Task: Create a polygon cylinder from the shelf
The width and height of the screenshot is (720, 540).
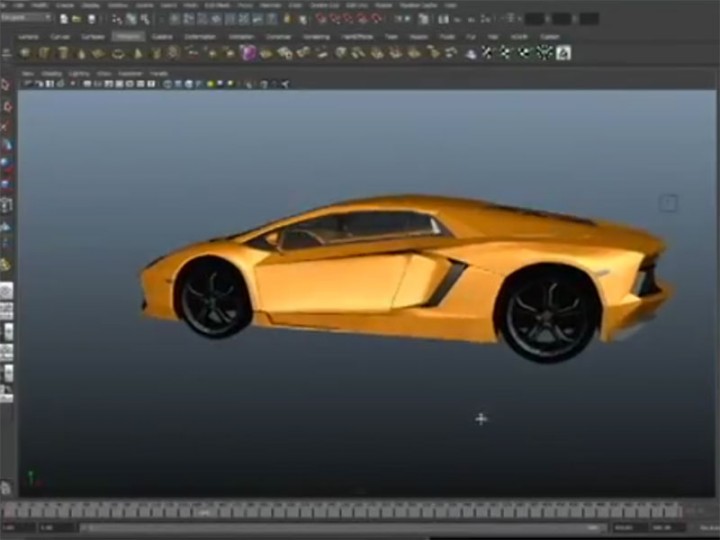Action: point(63,53)
